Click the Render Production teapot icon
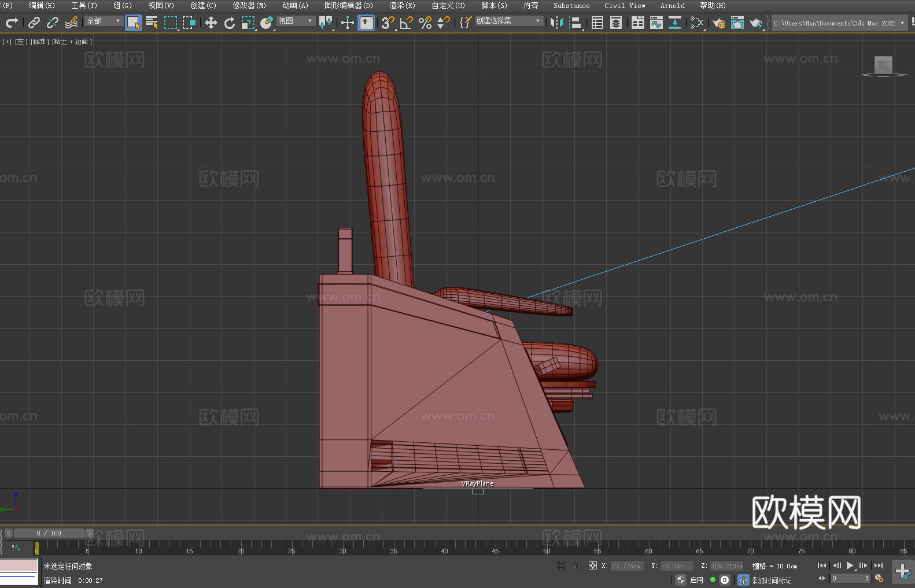The height and width of the screenshot is (588, 915). [x=756, y=23]
